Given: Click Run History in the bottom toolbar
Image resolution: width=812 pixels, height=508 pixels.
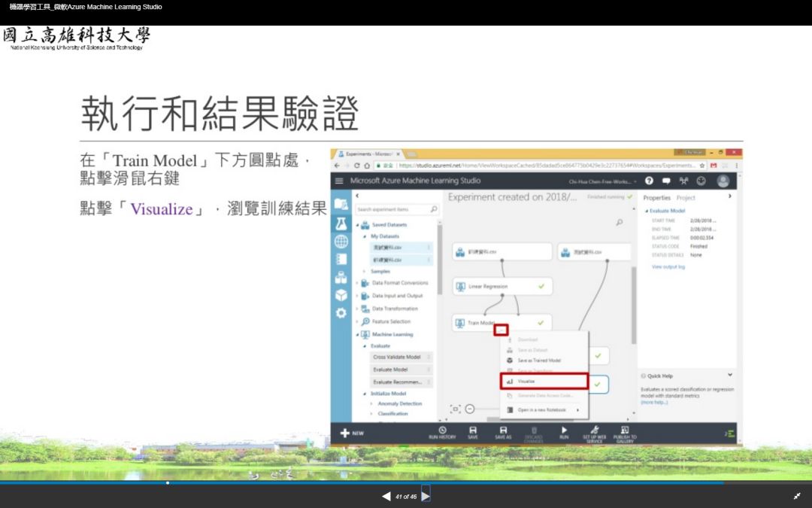Looking at the screenshot, I should coord(442,433).
